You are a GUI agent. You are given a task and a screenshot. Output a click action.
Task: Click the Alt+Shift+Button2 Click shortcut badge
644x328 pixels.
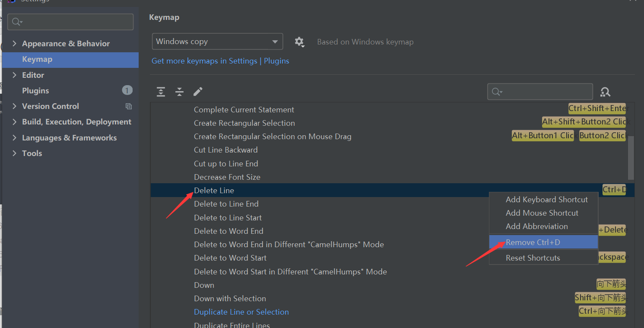click(x=584, y=122)
